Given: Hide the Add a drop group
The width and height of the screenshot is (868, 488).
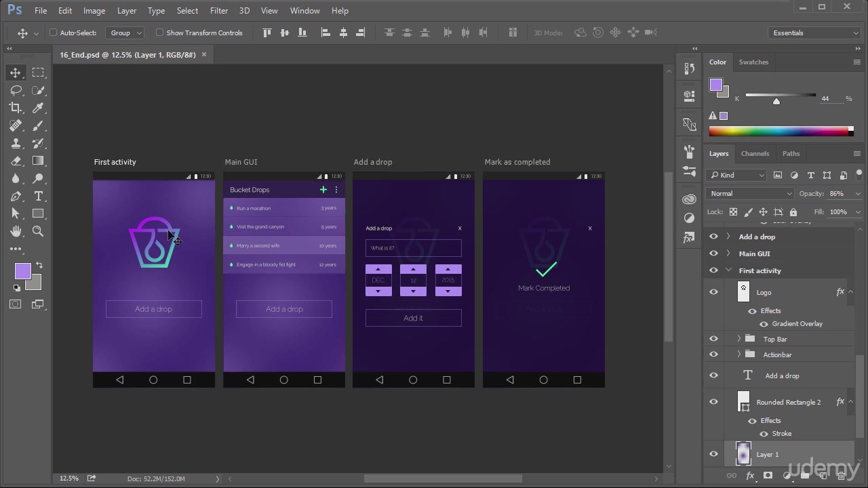Looking at the screenshot, I should pos(713,237).
